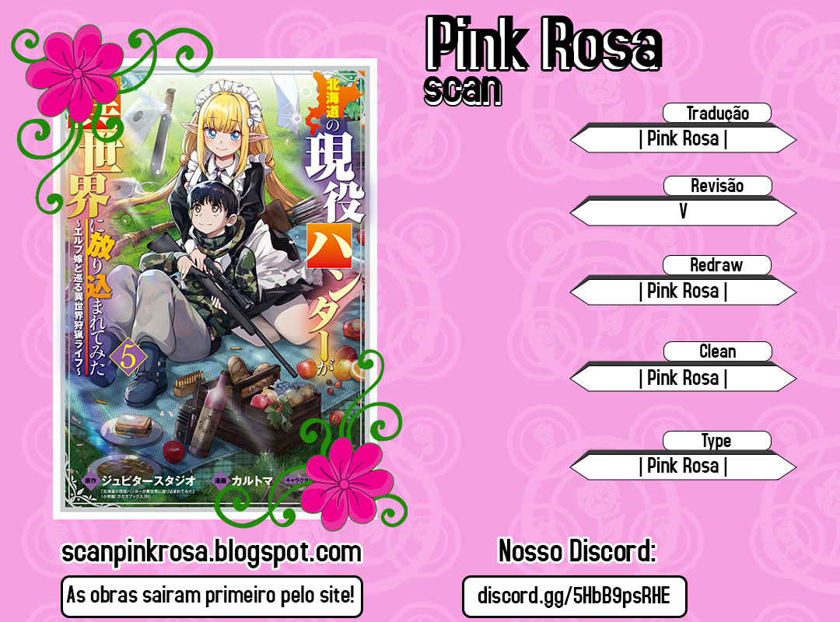Image resolution: width=840 pixels, height=622 pixels.
Task: Select the Redraw label tab
Action: coord(717,264)
